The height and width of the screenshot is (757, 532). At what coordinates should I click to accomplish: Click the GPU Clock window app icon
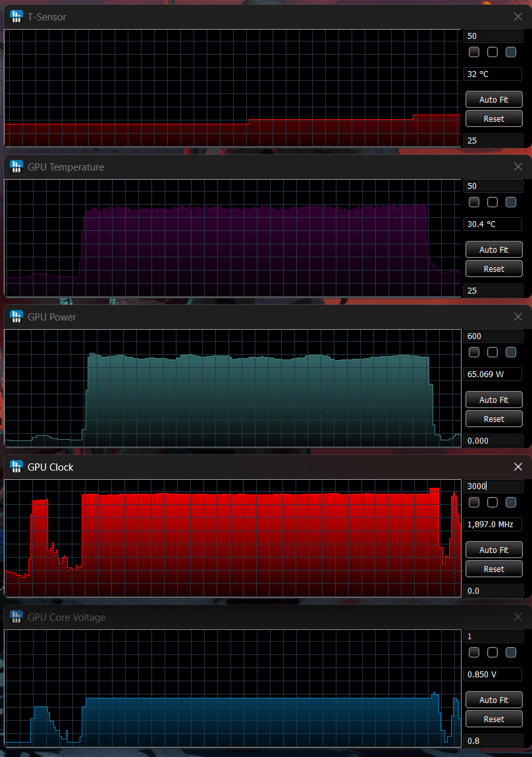[16, 467]
